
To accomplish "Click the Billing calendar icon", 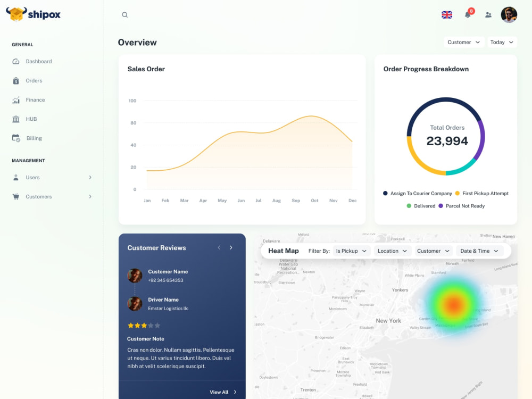I will (x=16, y=138).
